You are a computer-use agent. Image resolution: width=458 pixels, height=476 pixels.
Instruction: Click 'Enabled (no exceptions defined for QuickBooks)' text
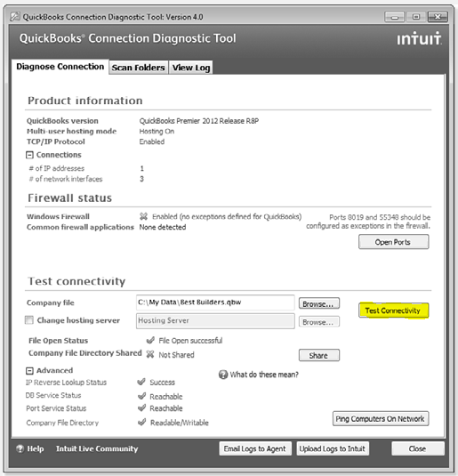point(227,216)
